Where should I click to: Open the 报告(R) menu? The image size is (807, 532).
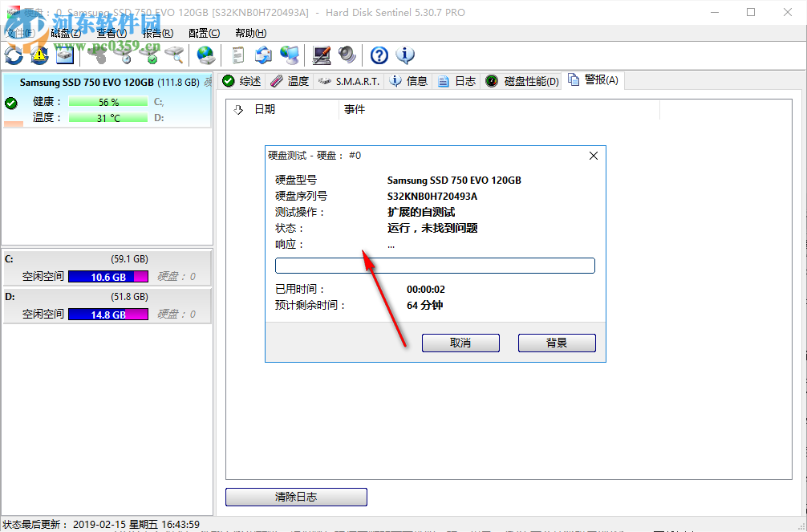(157, 33)
